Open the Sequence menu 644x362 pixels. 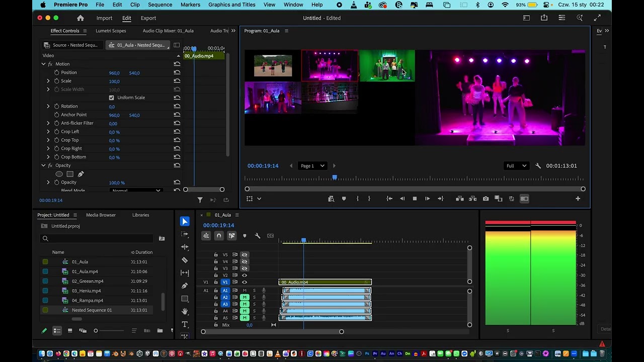(x=160, y=5)
